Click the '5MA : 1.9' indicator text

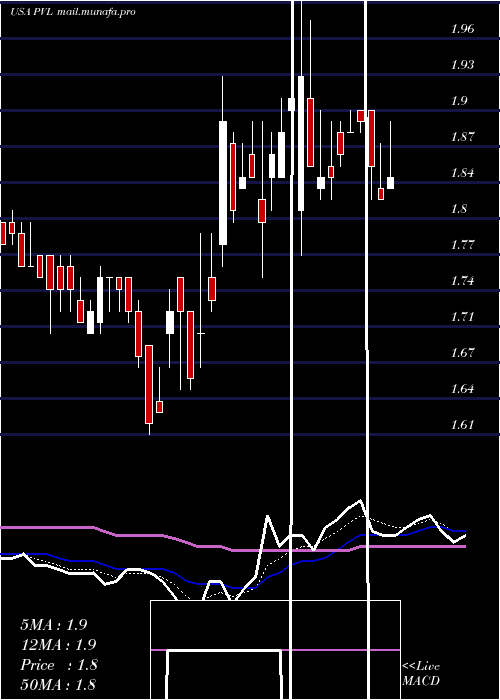54,625
